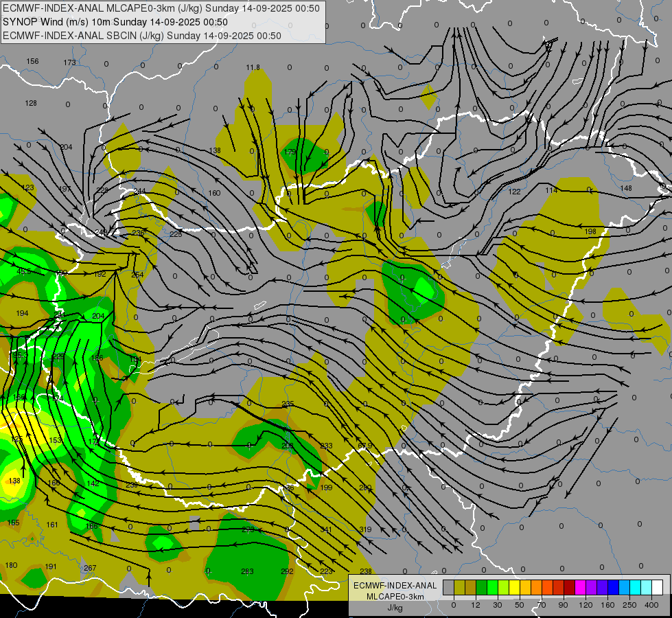Select the value 179 in the green patch
The height and width of the screenshot is (618, 672).
tap(290, 152)
